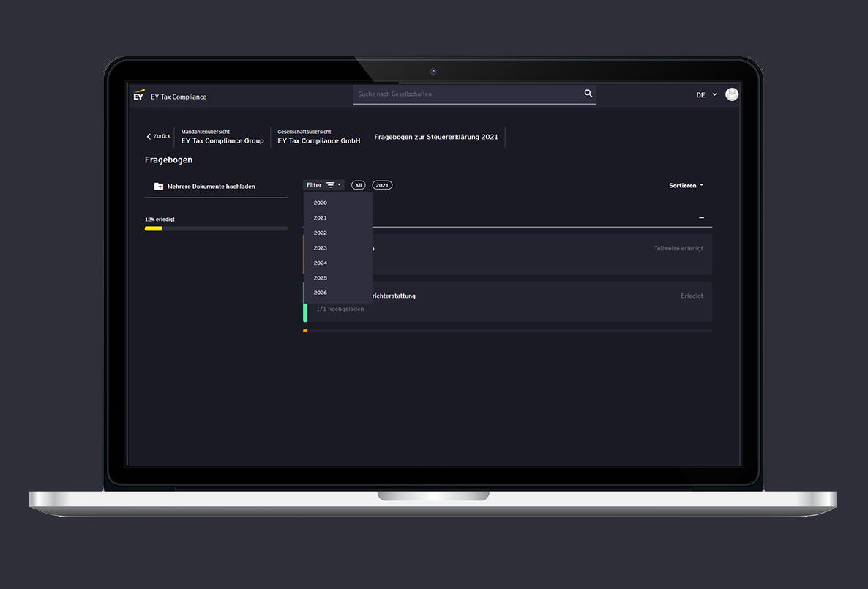The height and width of the screenshot is (589, 868).
Task: Click Mehrere Dokumente hochladen button
Action: tap(211, 187)
